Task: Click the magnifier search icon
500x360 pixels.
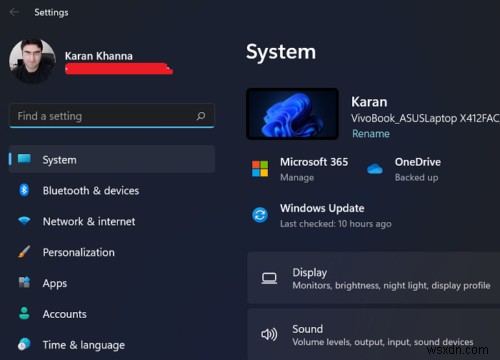Action: click(x=201, y=116)
